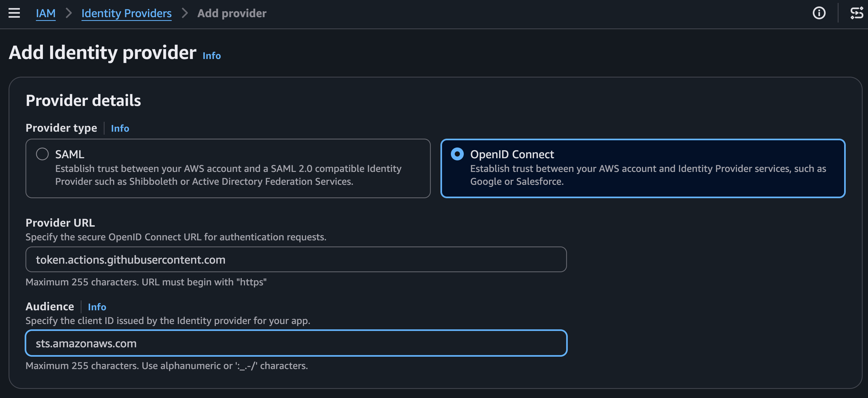Open the info help panel icon
Viewport: 868px width, 398px height.
819,13
